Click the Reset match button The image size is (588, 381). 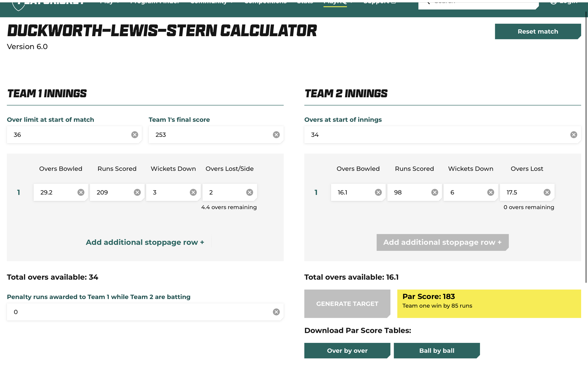pos(538,31)
